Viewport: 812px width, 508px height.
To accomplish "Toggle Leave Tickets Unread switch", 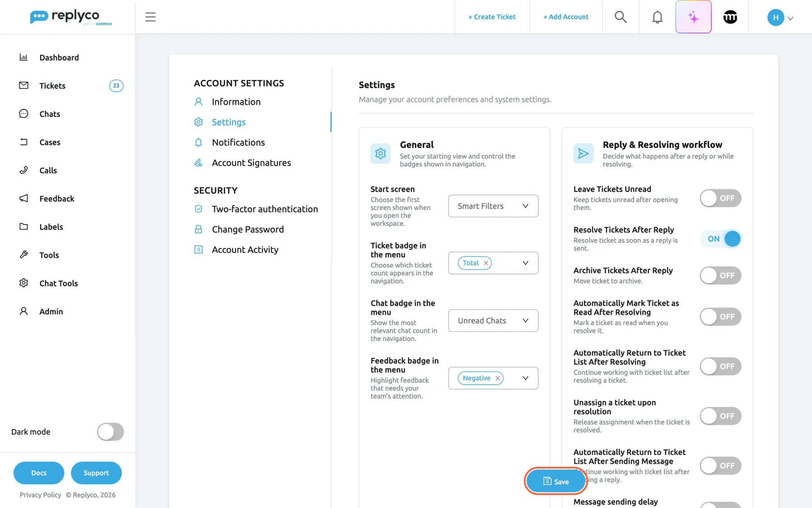I will [720, 198].
